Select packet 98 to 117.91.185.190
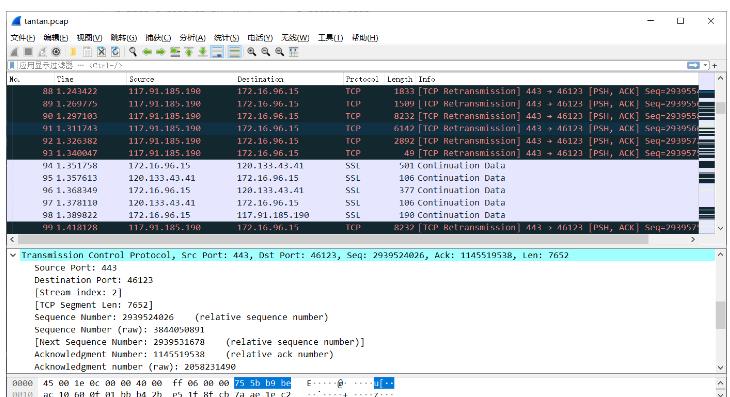730x397 pixels. click(352, 215)
